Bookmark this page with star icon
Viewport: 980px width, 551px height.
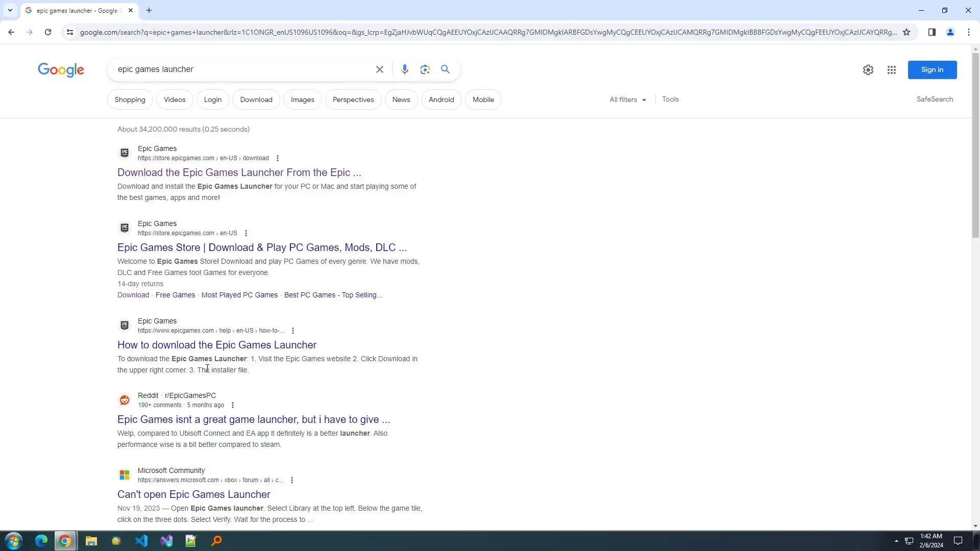(x=906, y=32)
